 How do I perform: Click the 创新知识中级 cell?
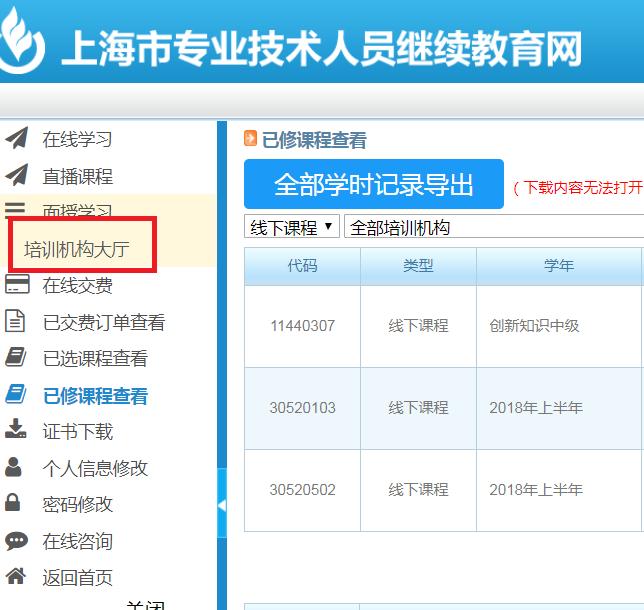click(534, 326)
